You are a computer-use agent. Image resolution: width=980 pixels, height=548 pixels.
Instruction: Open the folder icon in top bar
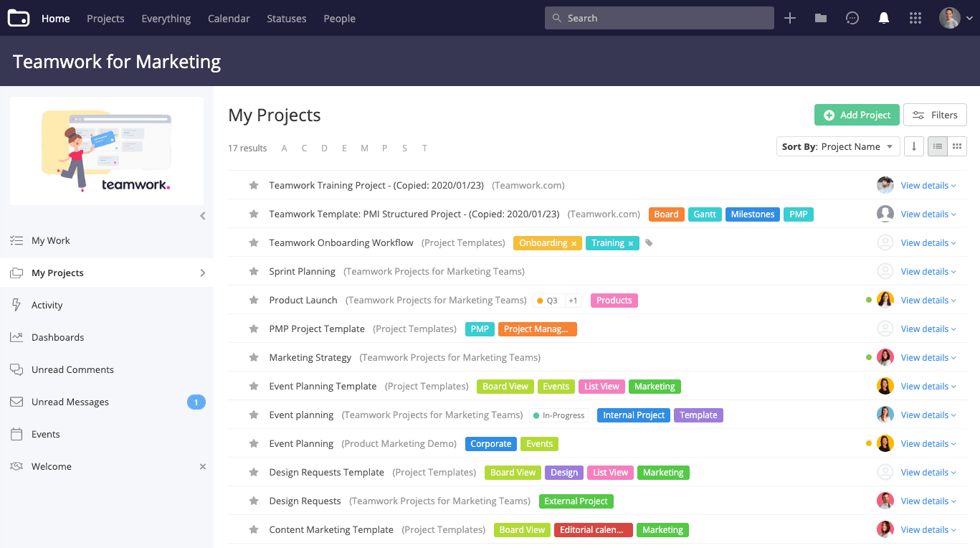[821, 18]
